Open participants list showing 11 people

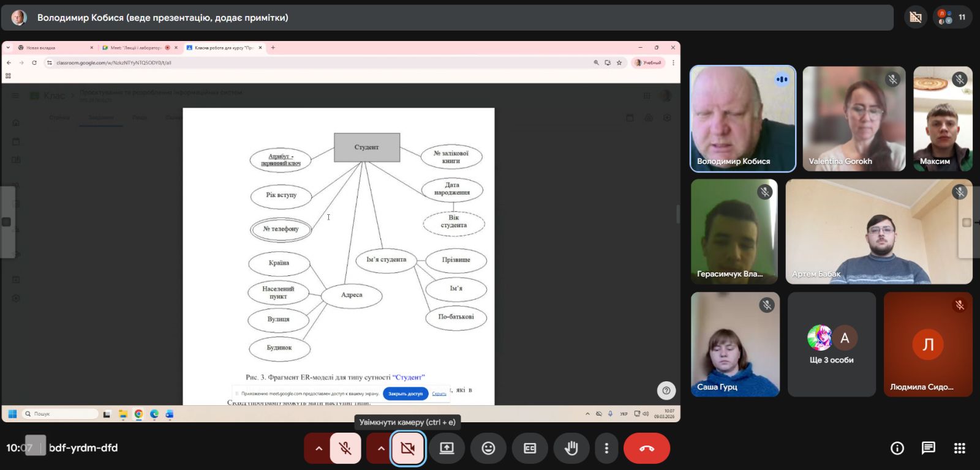[x=952, y=17]
